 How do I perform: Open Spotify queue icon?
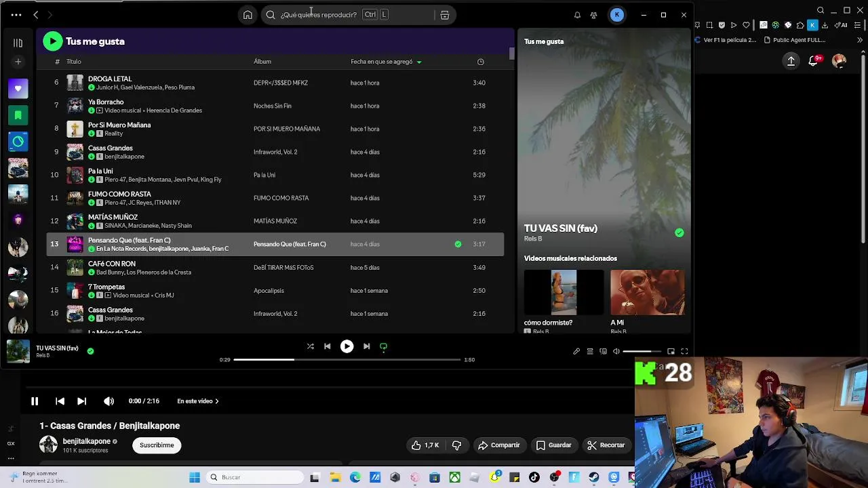[590, 351]
